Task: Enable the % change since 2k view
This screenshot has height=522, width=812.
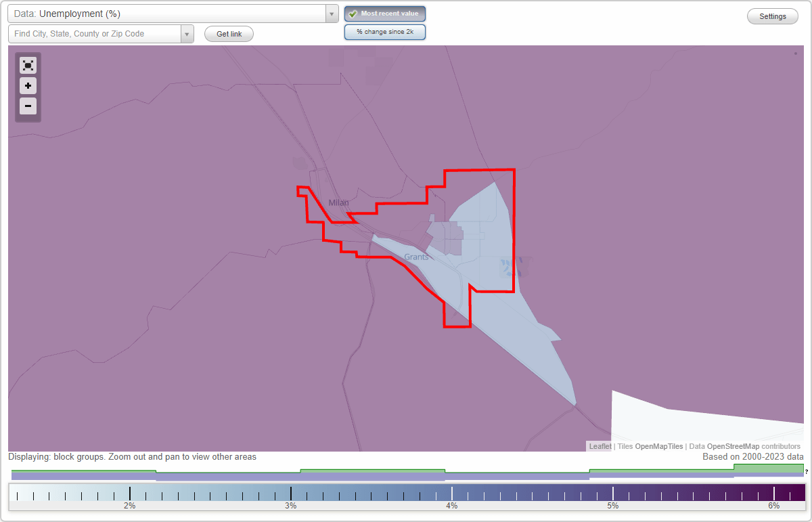Action: click(385, 31)
